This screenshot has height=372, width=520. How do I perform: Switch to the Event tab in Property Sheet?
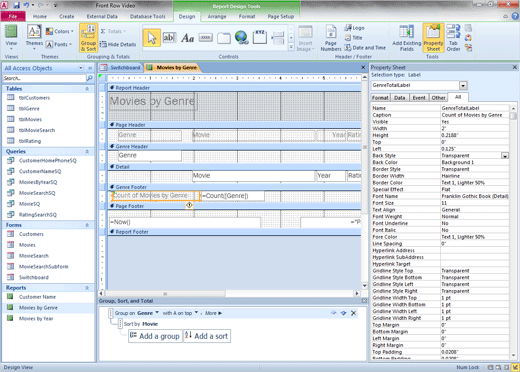pyautogui.click(x=419, y=98)
